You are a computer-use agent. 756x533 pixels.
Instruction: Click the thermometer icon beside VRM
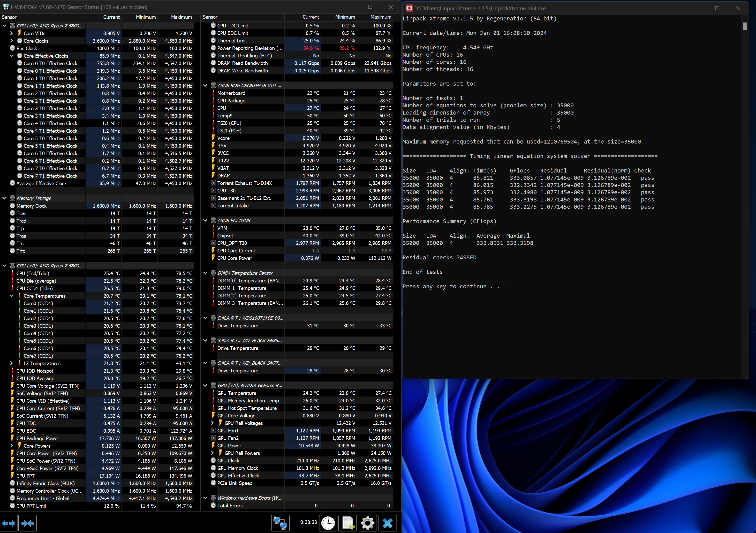pyautogui.click(x=213, y=228)
